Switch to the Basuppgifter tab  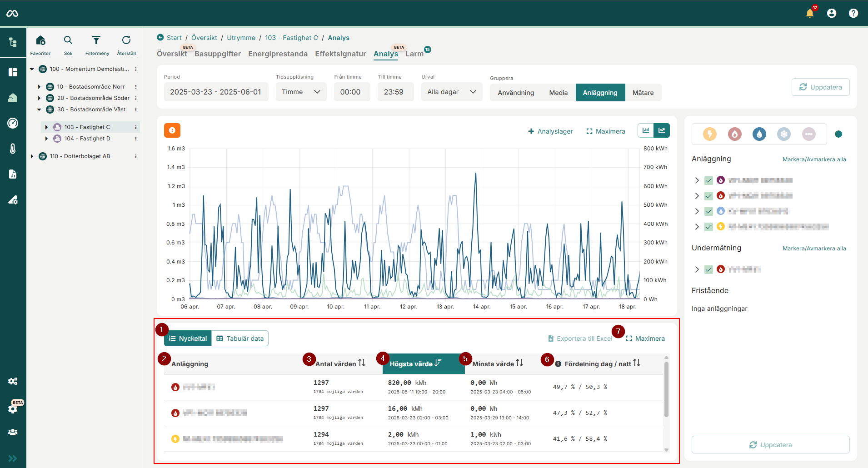pos(218,54)
